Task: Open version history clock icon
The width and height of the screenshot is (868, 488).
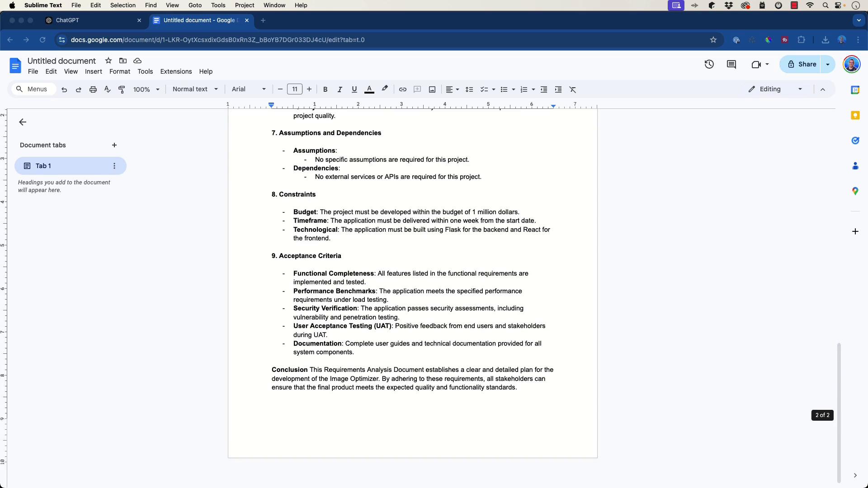Action: coord(709,65)
